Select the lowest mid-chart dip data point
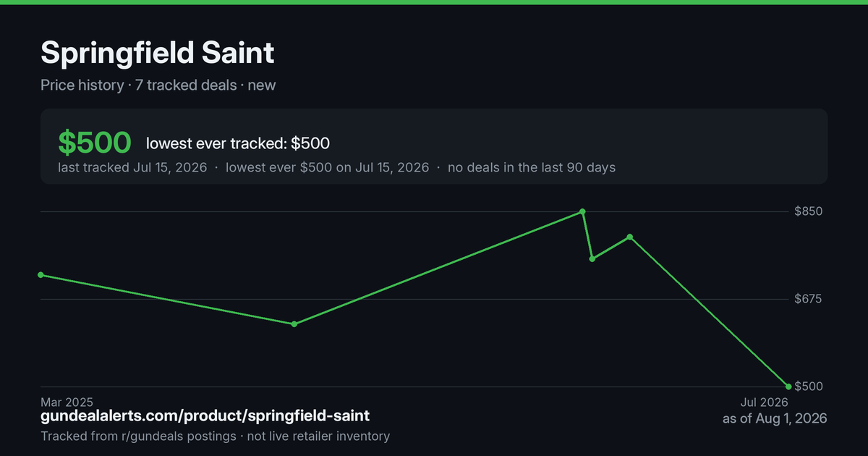Screen dimensions: 868x456 (294, 324)
